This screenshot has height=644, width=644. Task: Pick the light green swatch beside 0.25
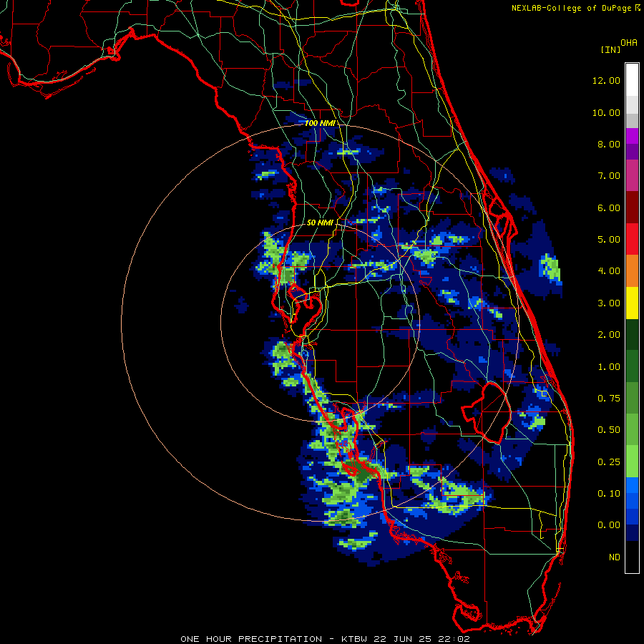coord(632,462)
